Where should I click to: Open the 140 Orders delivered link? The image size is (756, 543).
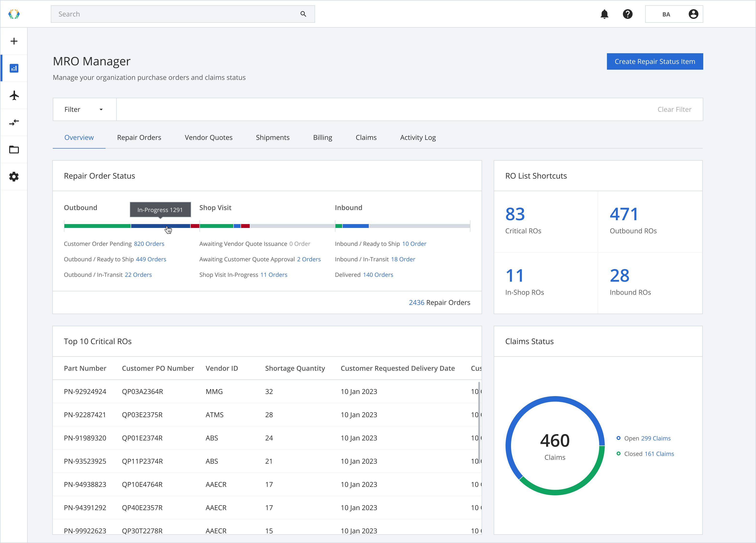click(378, 275)
